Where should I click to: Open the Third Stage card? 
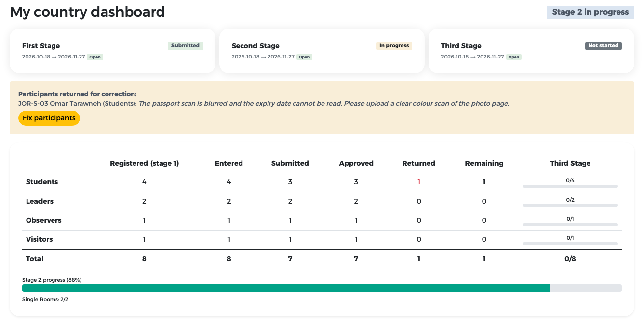tap(531, 51)
